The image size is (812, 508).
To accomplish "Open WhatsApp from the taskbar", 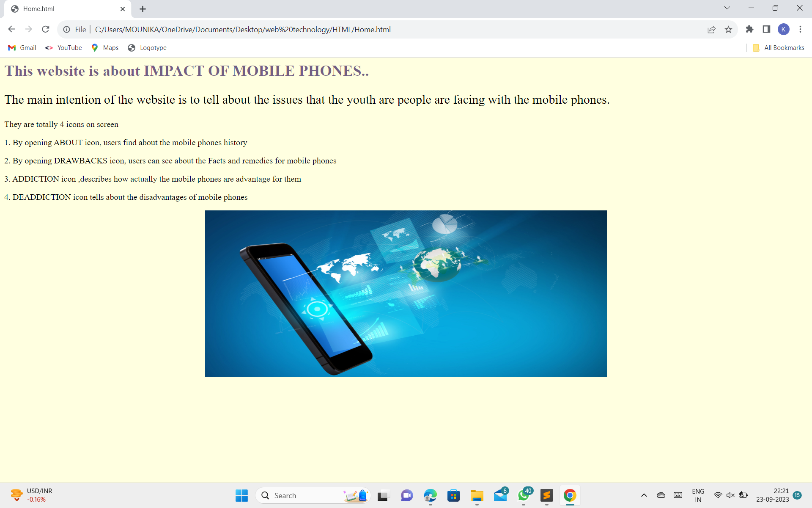I will (523, 495).
